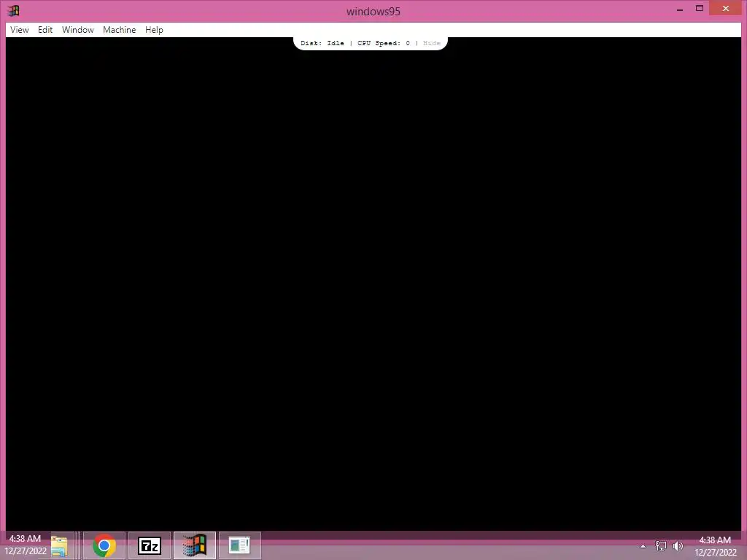Image resolution: width=747 pixels, height=560 pixels.
Task: Open the Edit menu
Action: coord(45,29)
